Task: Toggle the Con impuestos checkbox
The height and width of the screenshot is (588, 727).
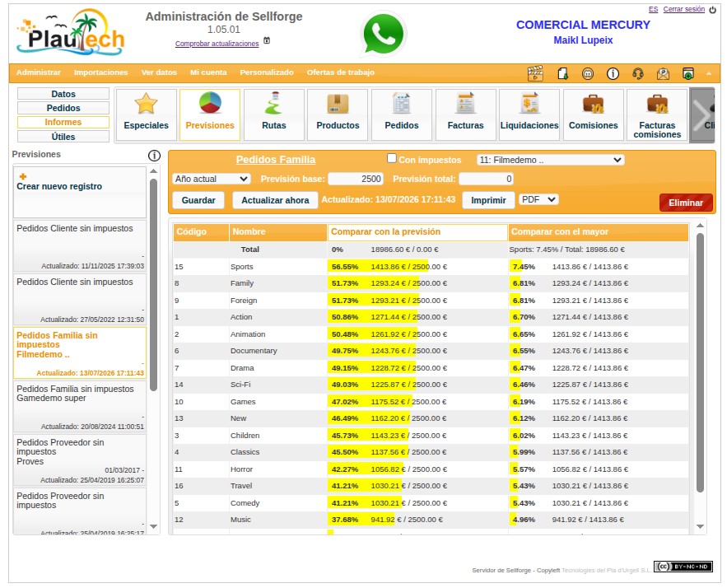Action: [392, 159]
